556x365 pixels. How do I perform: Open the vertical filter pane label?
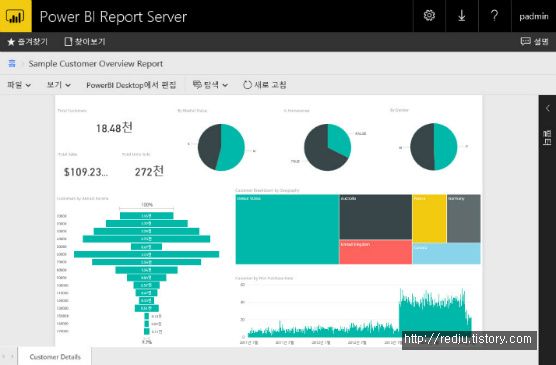tap(547, 138)
